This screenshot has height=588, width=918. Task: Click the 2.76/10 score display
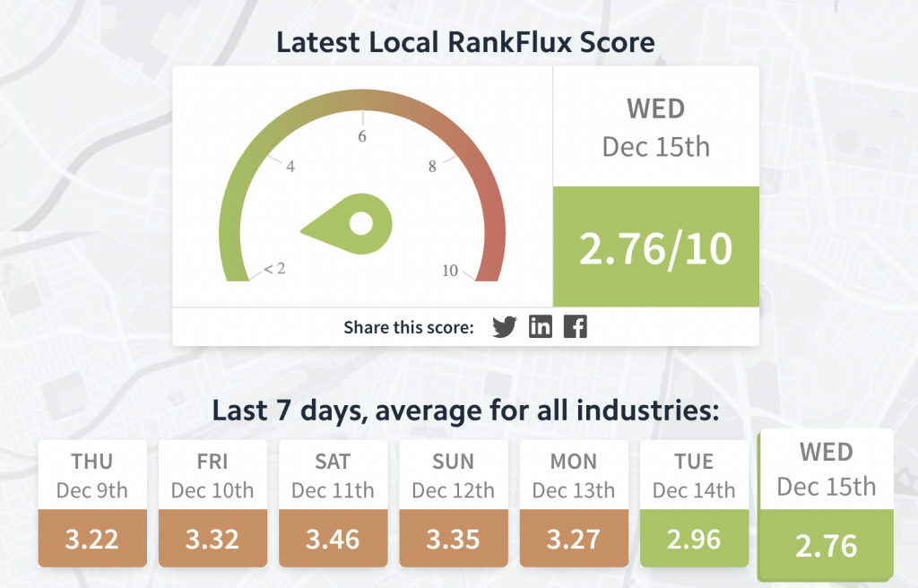pos(655,248)
